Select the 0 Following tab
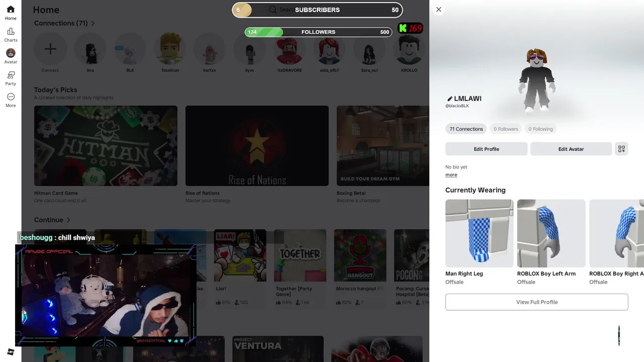This screenshot has width=644, height=362. [540, 129]
